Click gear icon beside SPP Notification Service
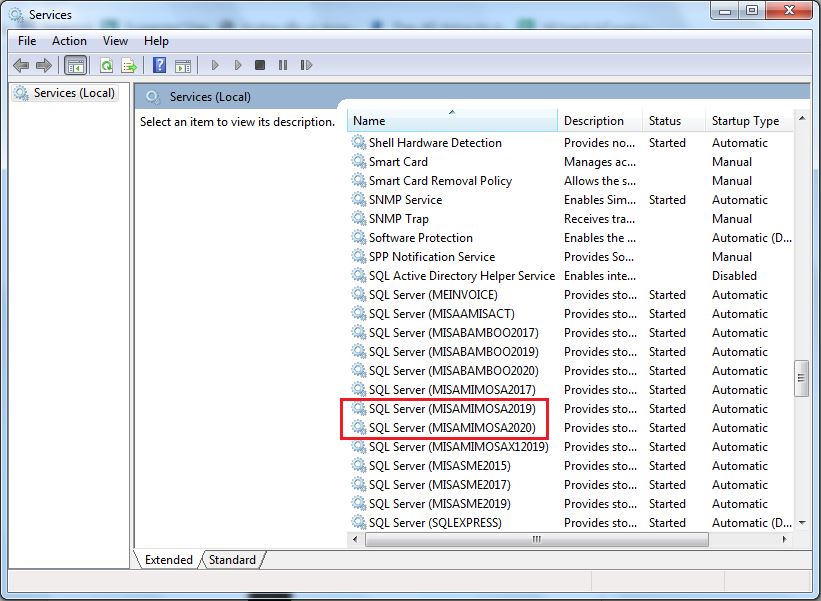 point(359,257)
